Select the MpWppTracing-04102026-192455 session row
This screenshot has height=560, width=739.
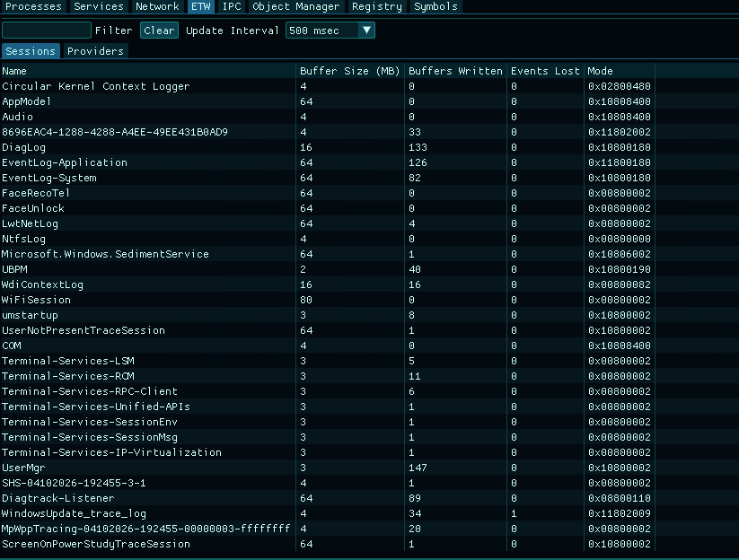328,529
